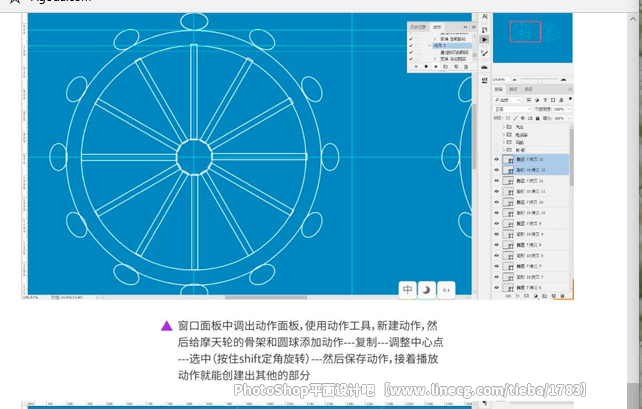Filter layers by pixel type icon
This screenshot has width=642, height=409.
[529, 100]
